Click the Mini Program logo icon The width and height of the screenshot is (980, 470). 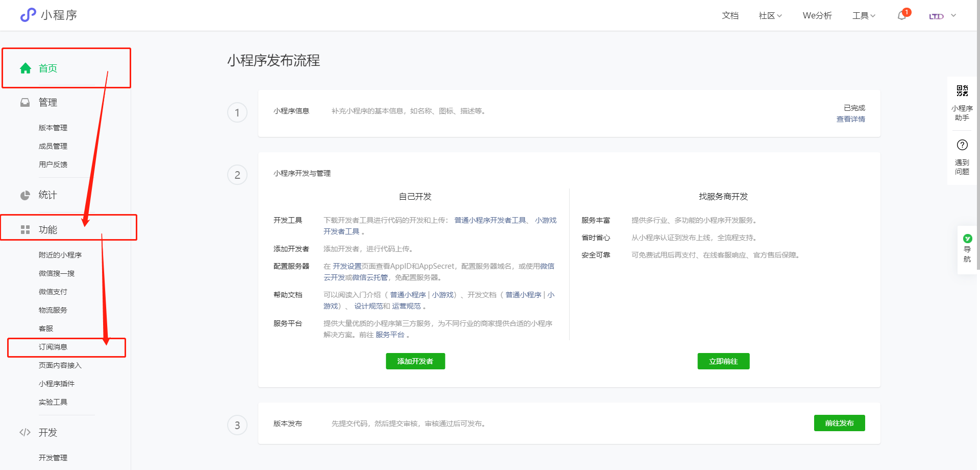28,15
